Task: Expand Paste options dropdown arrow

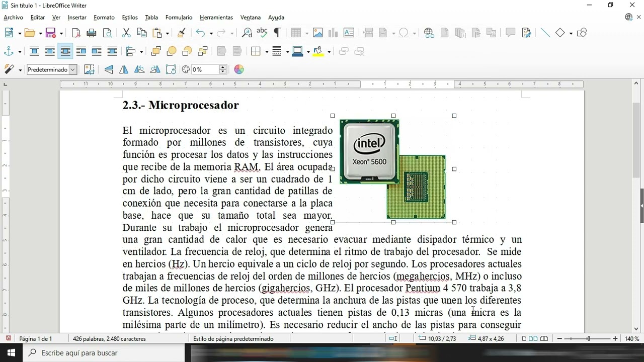Action: coord(168,33)
